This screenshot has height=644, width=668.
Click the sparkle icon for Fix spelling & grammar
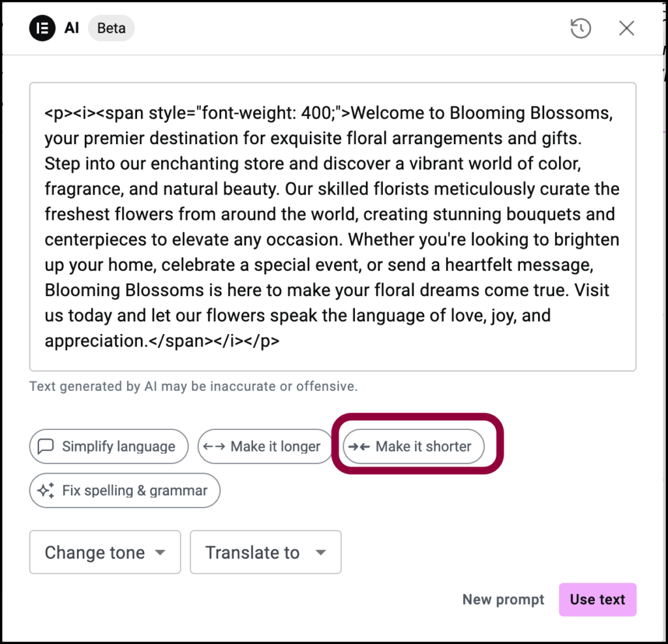[46, 491]
